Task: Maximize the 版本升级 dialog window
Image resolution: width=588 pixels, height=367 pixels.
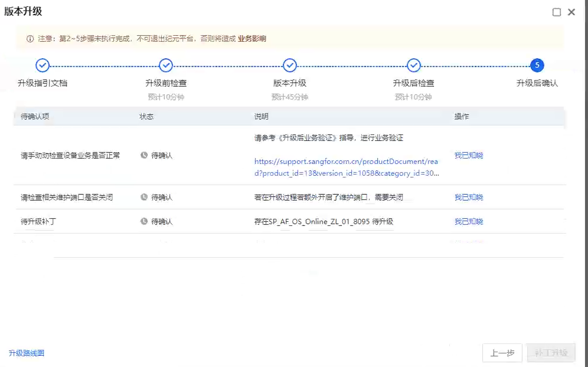Action: pos(557,12)
